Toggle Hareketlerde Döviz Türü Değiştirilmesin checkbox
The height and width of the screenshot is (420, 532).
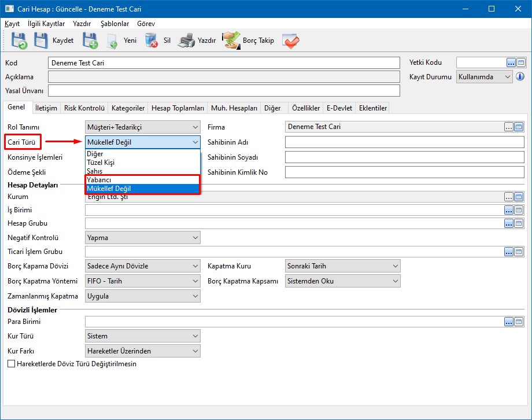click(x=11, y=364)
